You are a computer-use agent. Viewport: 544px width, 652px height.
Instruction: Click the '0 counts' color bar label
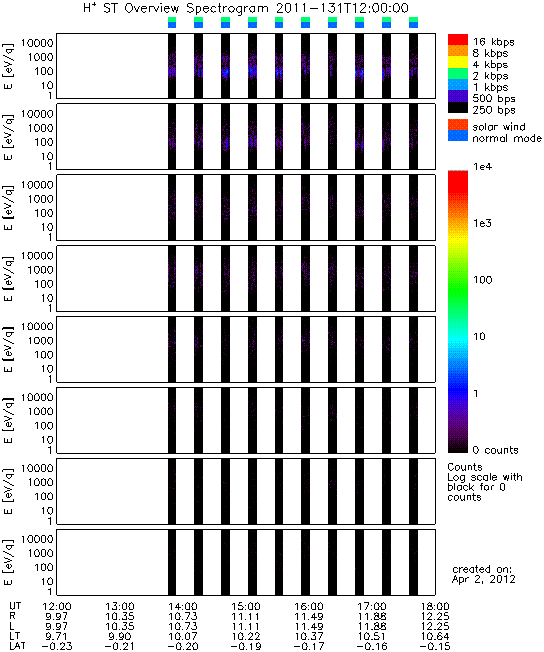[496, 450]
